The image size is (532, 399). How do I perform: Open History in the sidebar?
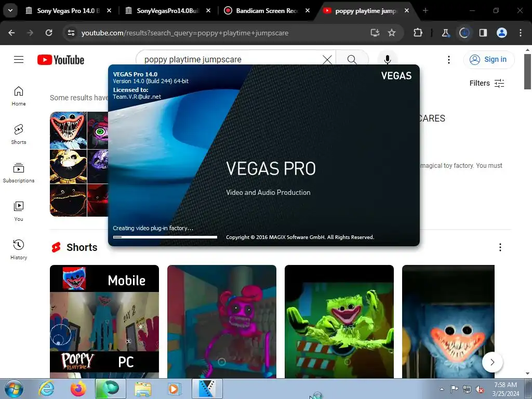pyautogui.click(x=19, y=250)
